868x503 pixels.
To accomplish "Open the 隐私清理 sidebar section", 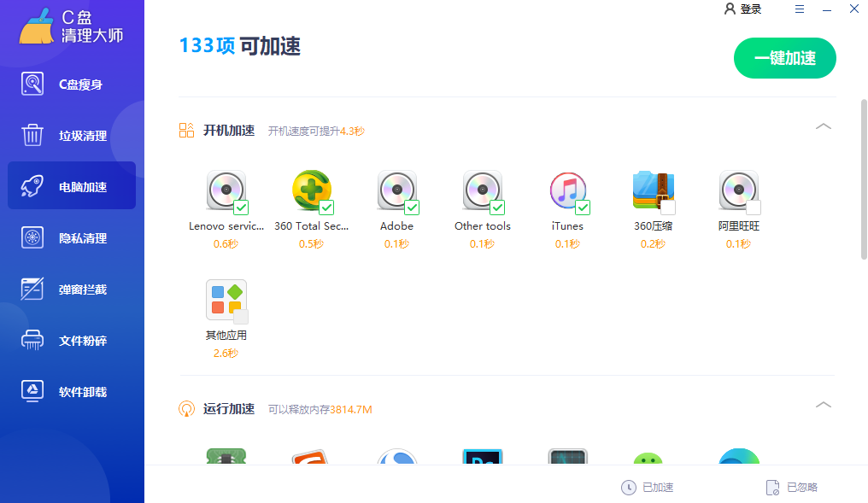I will click(72, 238).
